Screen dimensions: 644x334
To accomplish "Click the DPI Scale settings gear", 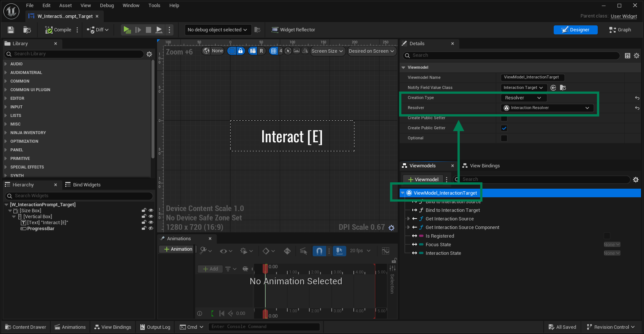I will [x=391, y=228].
